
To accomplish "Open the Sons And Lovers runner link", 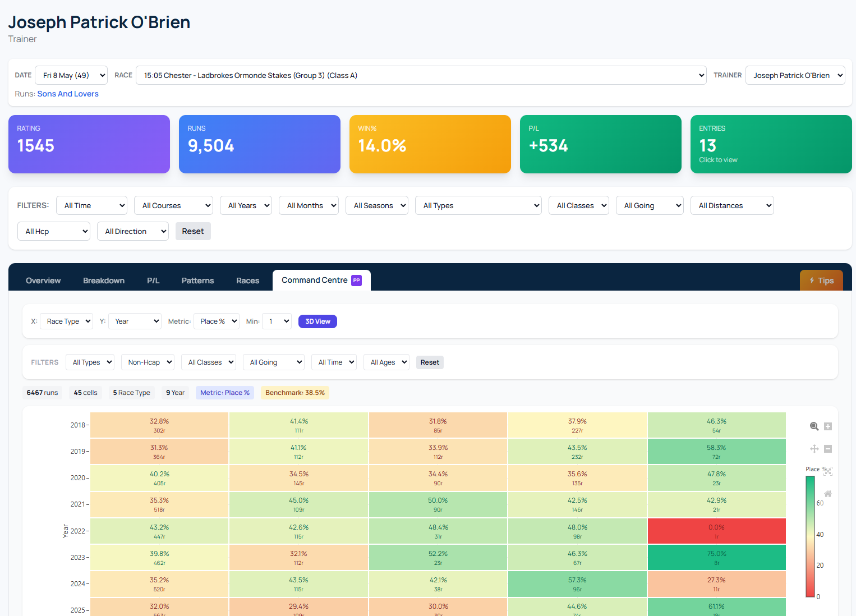I will click(68, 94).
